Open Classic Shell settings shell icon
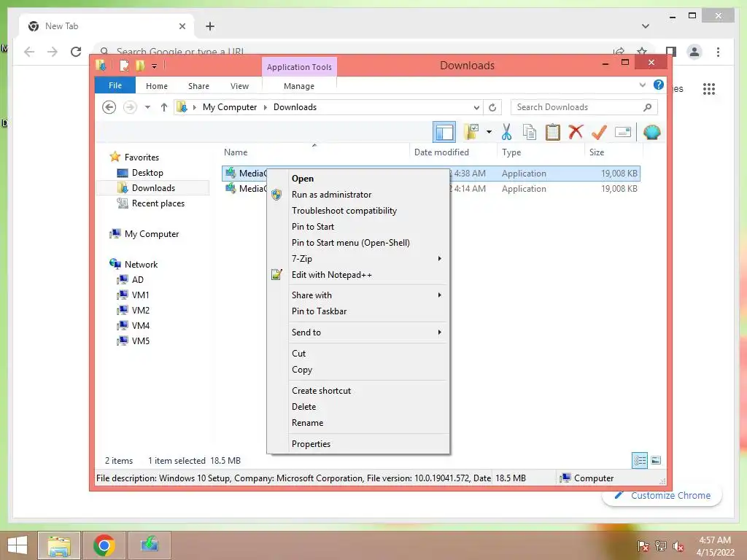 point(651,132)
